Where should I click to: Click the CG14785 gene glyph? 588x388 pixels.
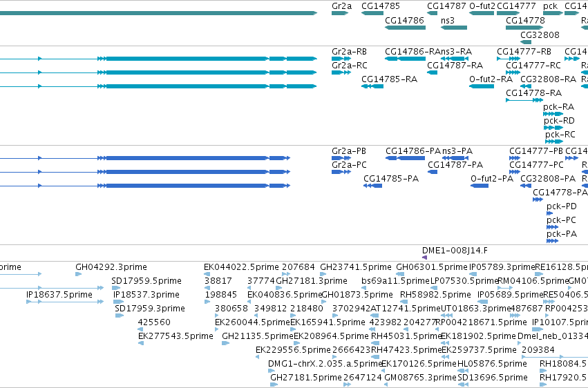tap(372, 13)
